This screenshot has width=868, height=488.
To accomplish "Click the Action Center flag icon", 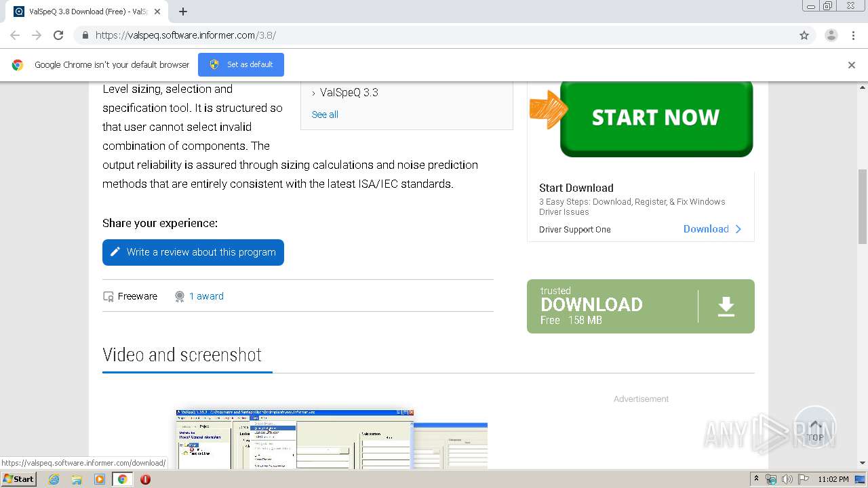I will pyautogui.click(x=802, y=479).
